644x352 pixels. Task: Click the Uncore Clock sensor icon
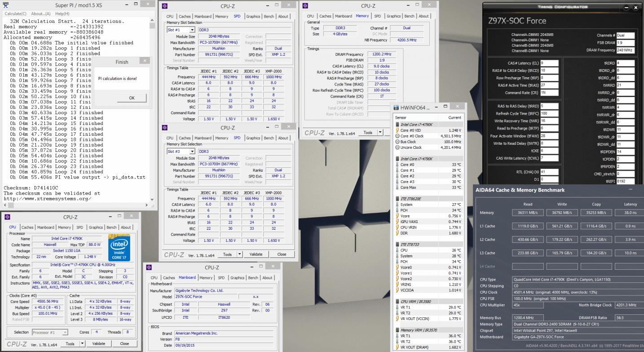397,147
